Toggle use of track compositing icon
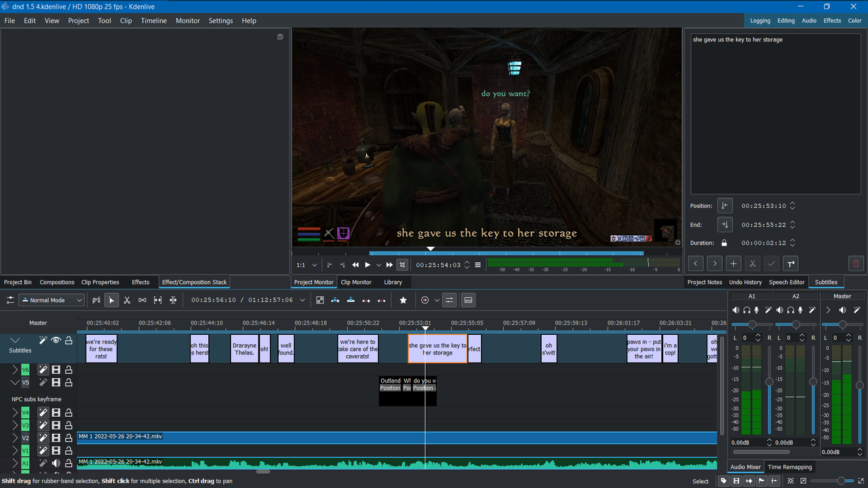Viewport: 868px width, 488px height. pyautogui.click(x=96, y=300)
